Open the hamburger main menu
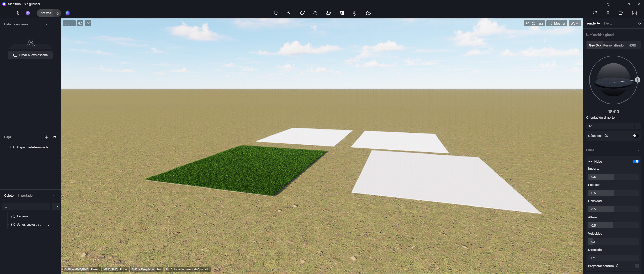The height and width of the screenshot is (274, 644). 6,13
